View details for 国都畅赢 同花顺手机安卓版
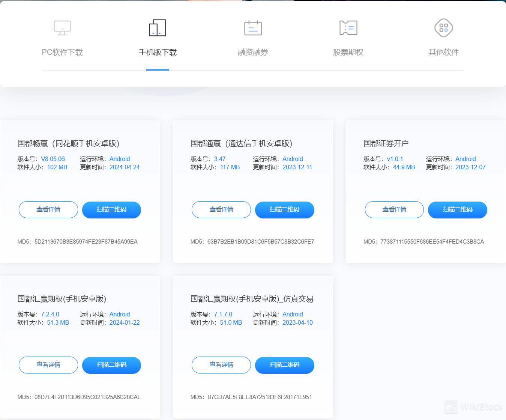The image size is (506, 420). [48, 209]
